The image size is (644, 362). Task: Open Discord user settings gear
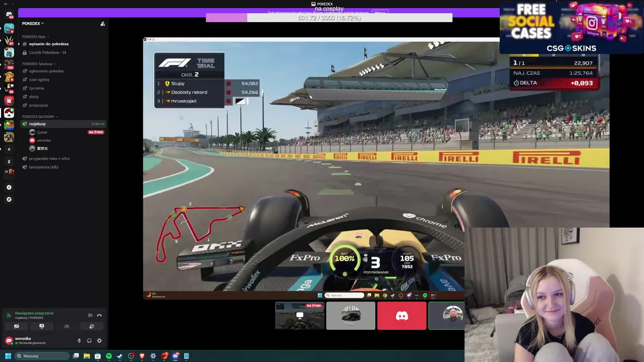pyautogui.click(x=99, y=341)
